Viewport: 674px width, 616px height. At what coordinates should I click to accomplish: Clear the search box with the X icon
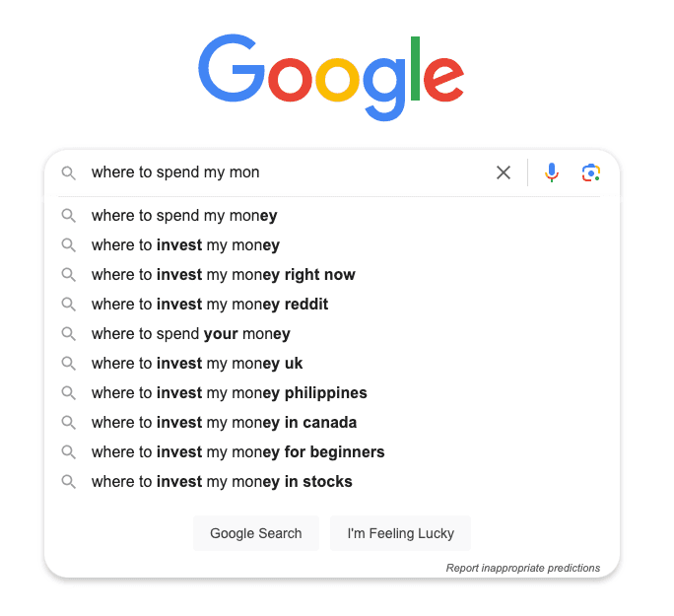pyautogui.click(x=504, y=172)
